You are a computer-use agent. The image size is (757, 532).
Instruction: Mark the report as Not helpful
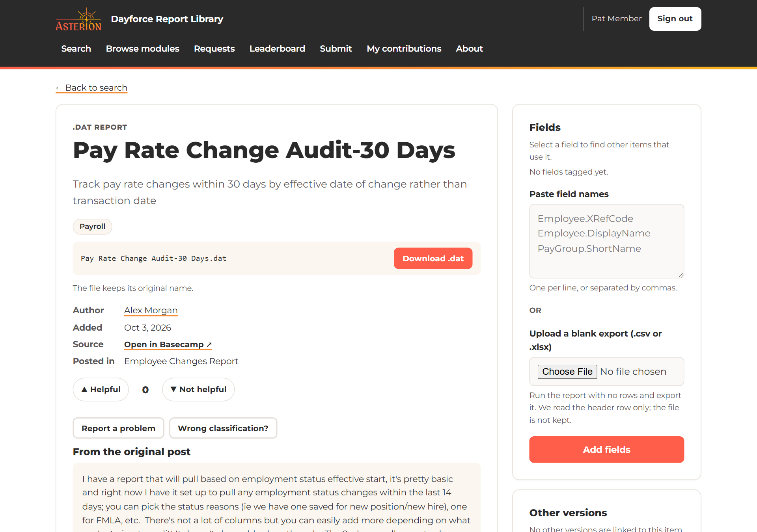tap(198, 390)
